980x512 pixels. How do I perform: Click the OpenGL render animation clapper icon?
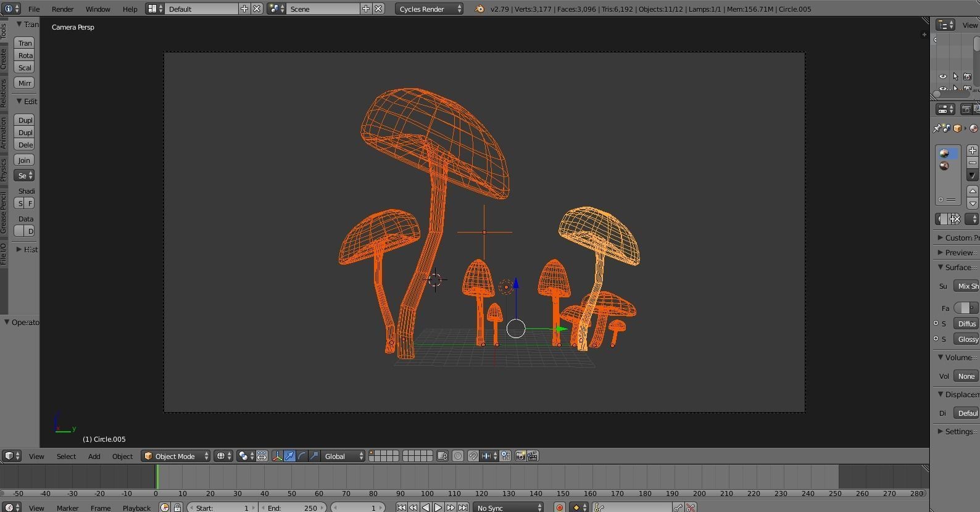coord(533,456)
